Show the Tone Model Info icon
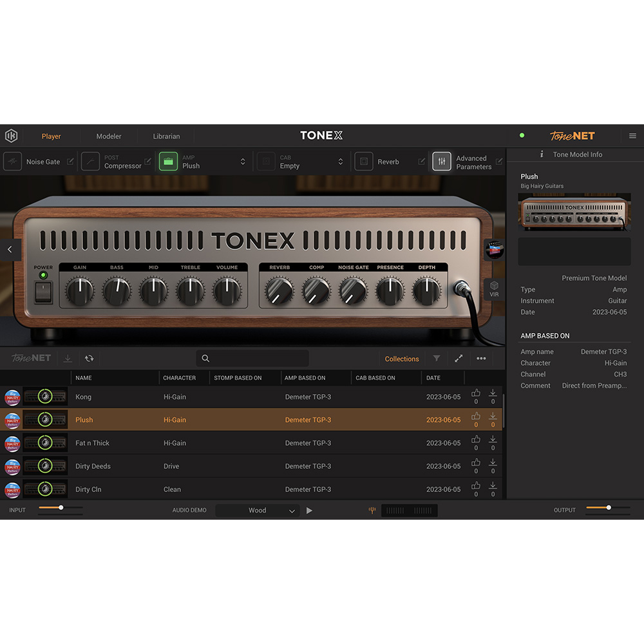This screenshot has height=644, width=644. (x=542, y=154)
